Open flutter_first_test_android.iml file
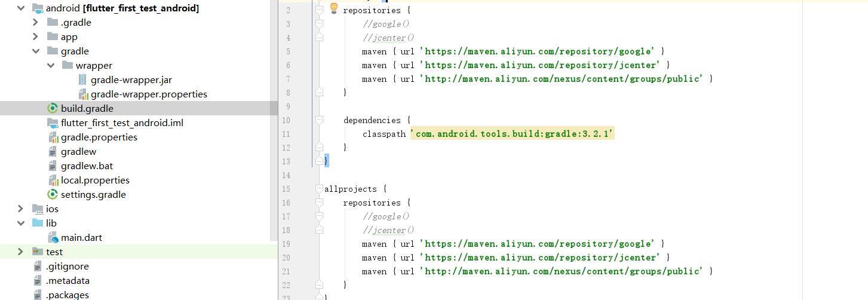This screenshot has width=868, height=300. (x=122, y=123)
